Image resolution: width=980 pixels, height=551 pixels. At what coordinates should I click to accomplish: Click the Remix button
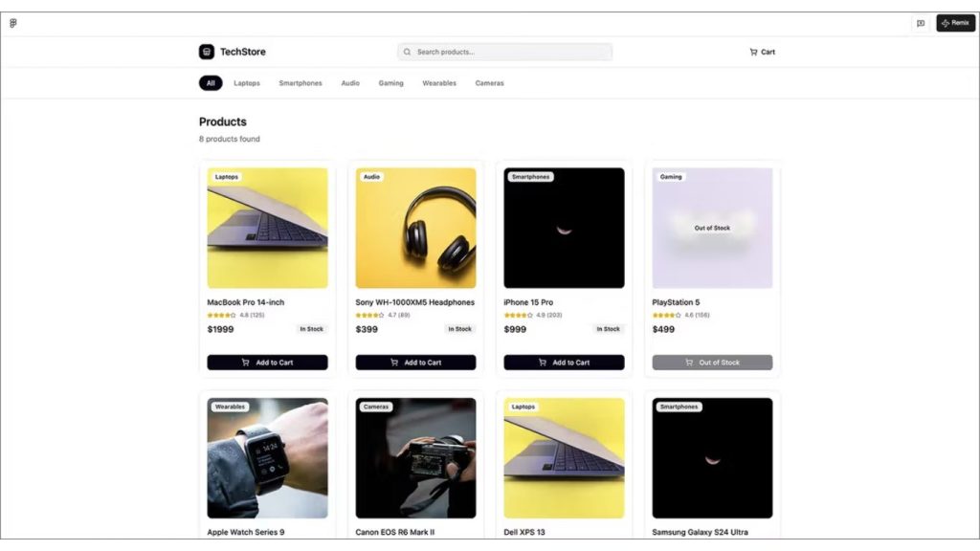click(x=955, y=23)
